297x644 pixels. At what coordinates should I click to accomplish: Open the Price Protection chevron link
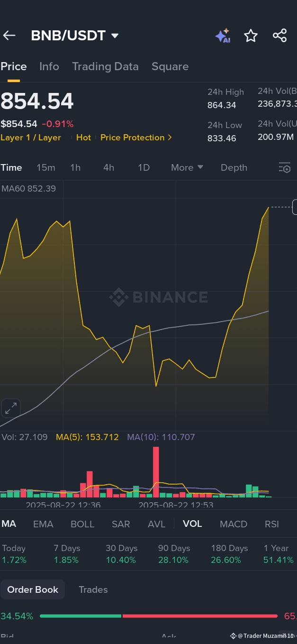click(136, 138)
